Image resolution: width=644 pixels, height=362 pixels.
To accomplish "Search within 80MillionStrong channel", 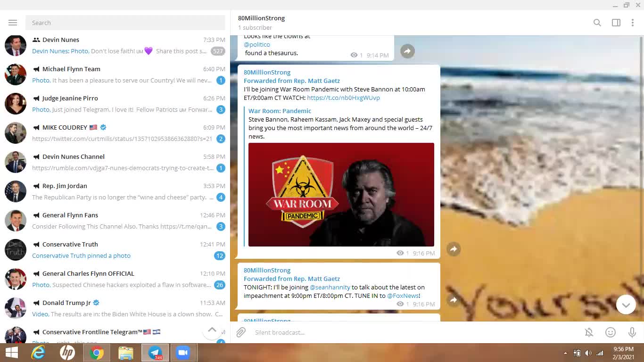I will tap(597, 23).
